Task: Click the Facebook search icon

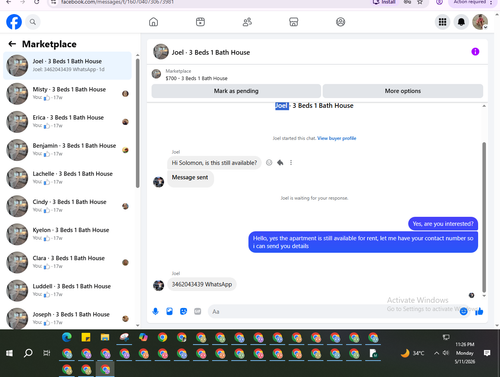Action: click(x=33, y=22)
